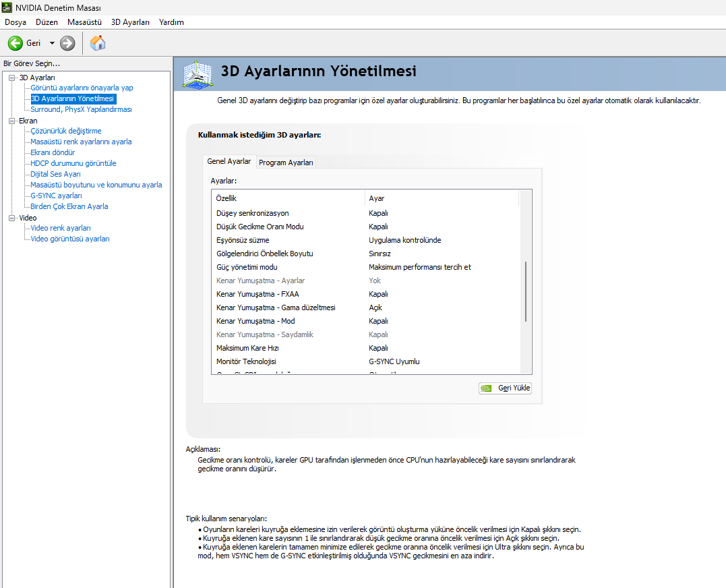Select 3D Ayarlarının Yönetilmesi in tree

(73, 98)
